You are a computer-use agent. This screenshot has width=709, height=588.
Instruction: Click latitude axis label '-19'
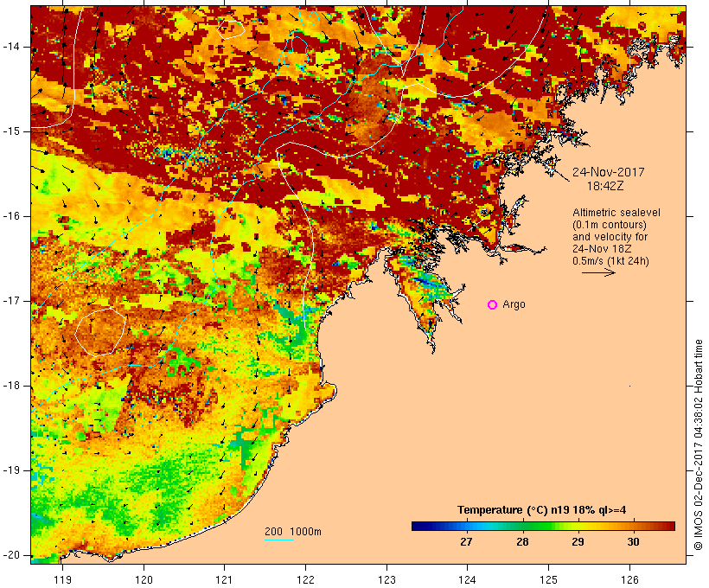point(11,470)
